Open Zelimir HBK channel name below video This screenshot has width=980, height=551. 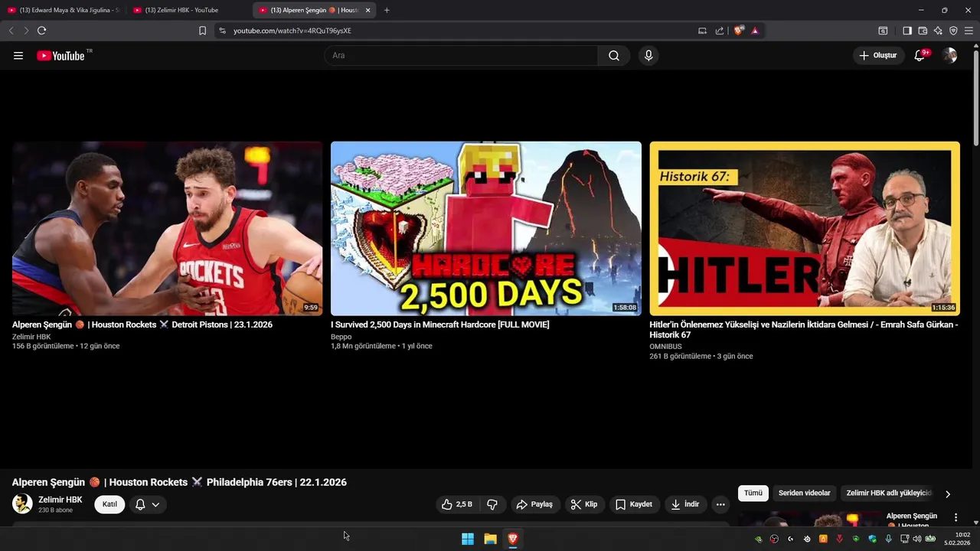(60, 500)
